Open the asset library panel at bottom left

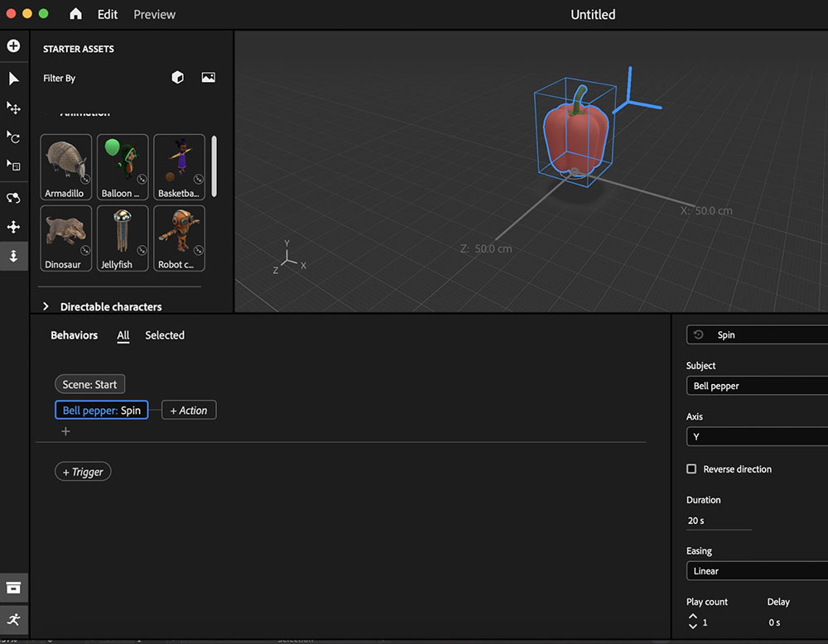click(14, 587)
